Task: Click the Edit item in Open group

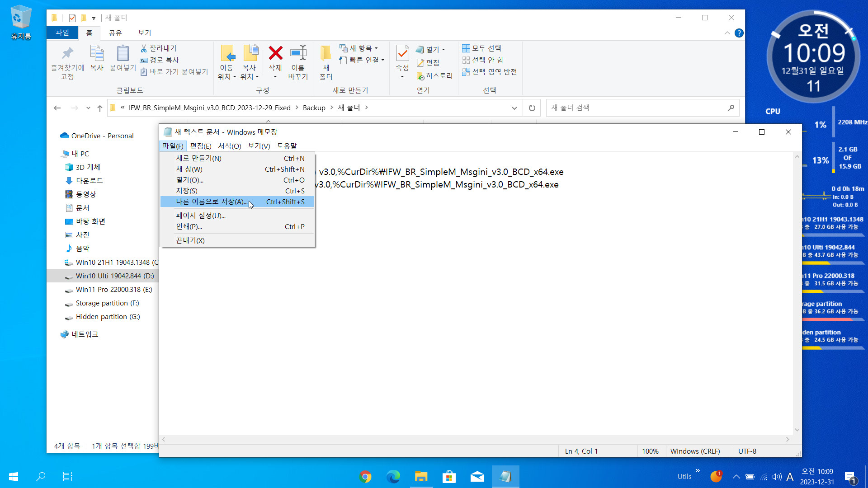Action: point(428,63)
